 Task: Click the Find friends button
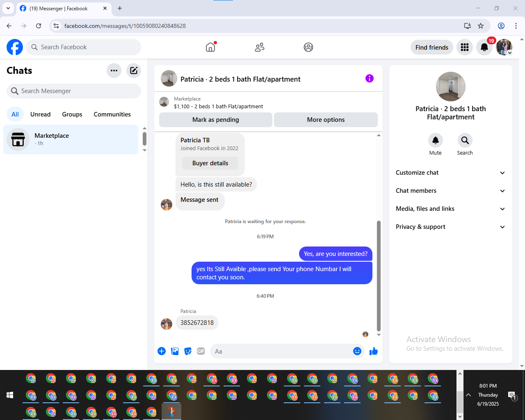point(432,47)
